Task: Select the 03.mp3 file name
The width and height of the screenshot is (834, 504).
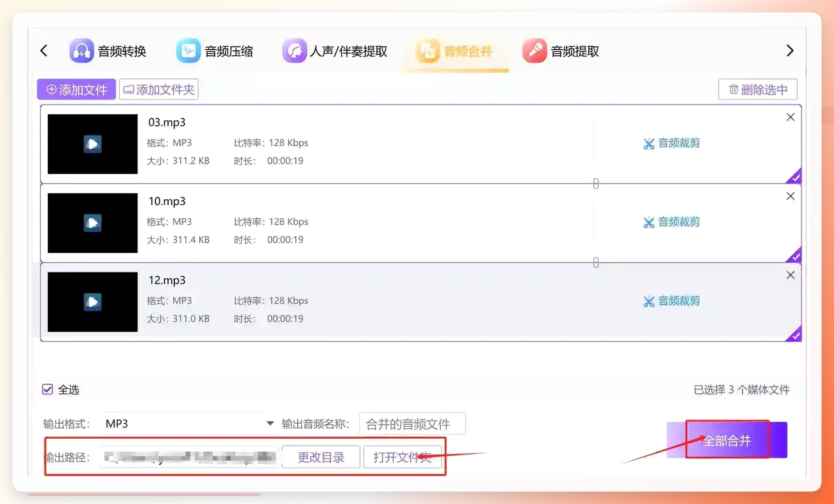Action: click(167, 122)
